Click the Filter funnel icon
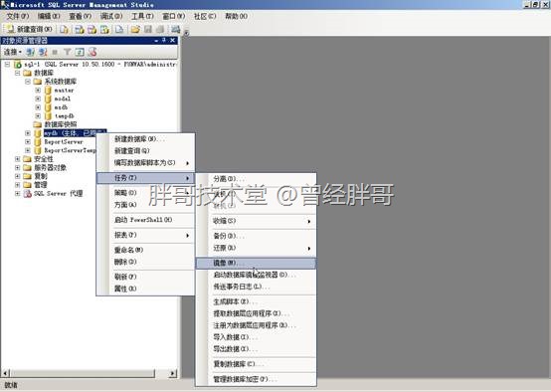Image resolution: width=551 pixels, height=392 pixels. pyautogui.click(x=67, y=52)
